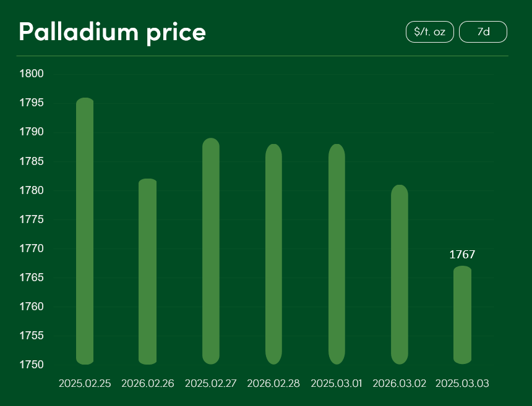This screenshot has height=406, width=532.
Task: Select the bar for 2026.02.26
Action: (148, 271)
